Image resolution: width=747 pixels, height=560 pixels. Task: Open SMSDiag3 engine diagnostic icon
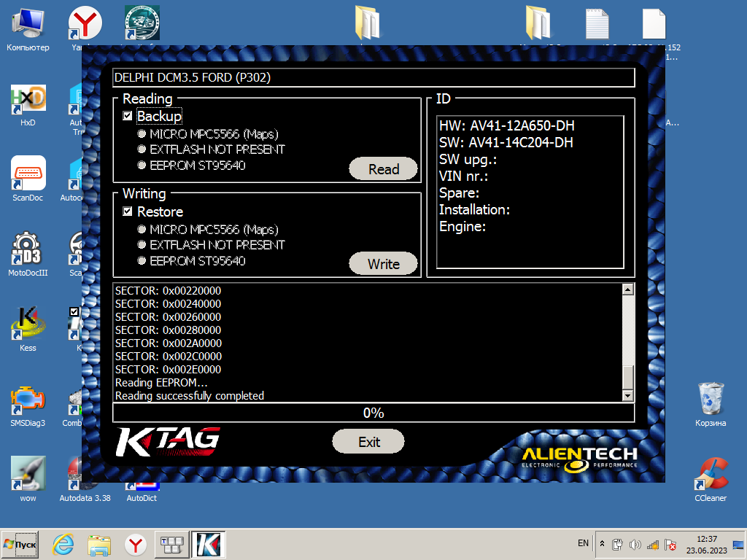28,399
